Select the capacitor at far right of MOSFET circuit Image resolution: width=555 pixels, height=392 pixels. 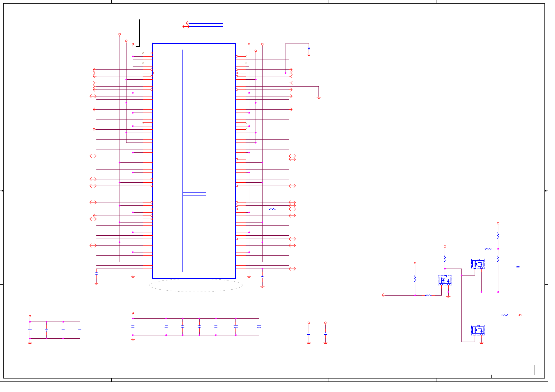coord(518,267)
